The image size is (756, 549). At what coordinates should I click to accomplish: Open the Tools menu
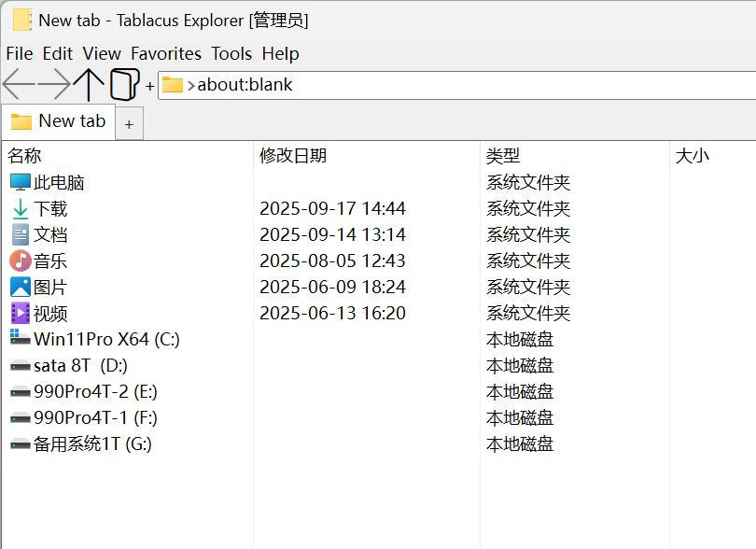(x=231, y=53)
